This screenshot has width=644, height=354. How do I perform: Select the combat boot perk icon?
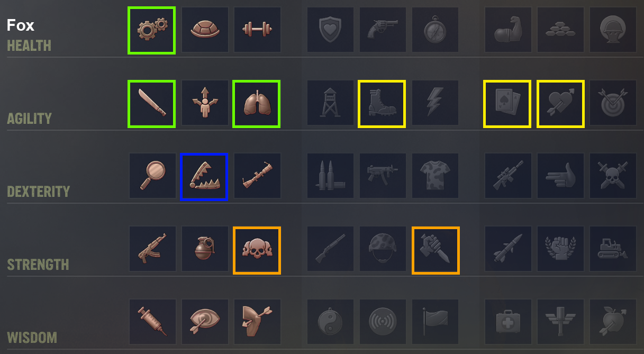pos(382,104)
